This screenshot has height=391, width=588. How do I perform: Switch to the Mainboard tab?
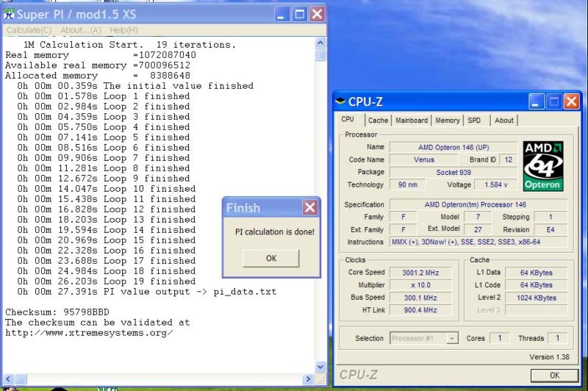(x=411, y=121)
